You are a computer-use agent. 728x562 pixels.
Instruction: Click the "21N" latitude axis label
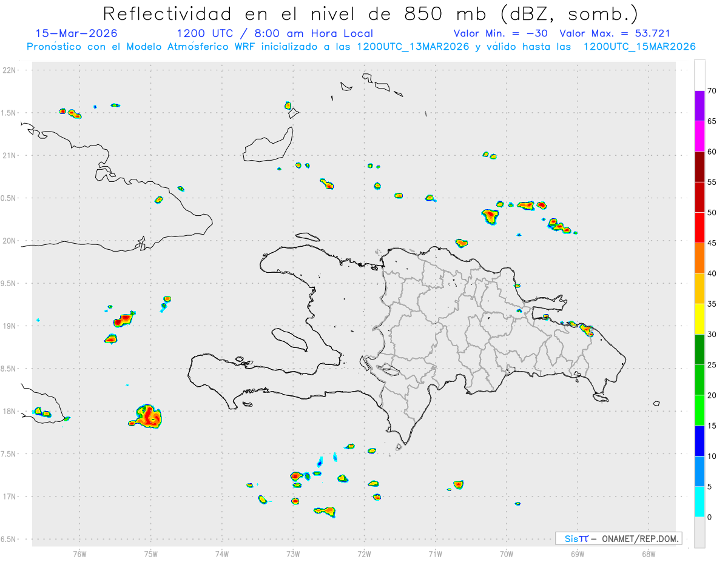[x=10, y=156]
